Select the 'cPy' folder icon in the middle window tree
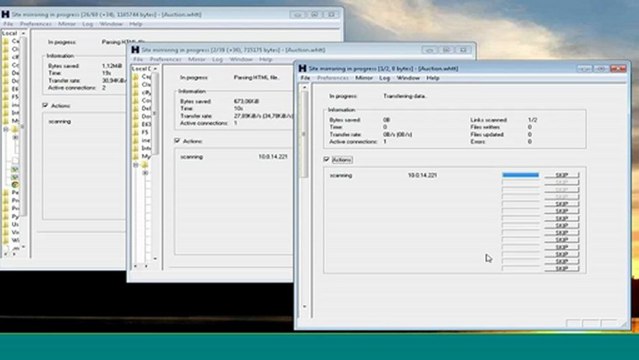 tap(136, 93)
